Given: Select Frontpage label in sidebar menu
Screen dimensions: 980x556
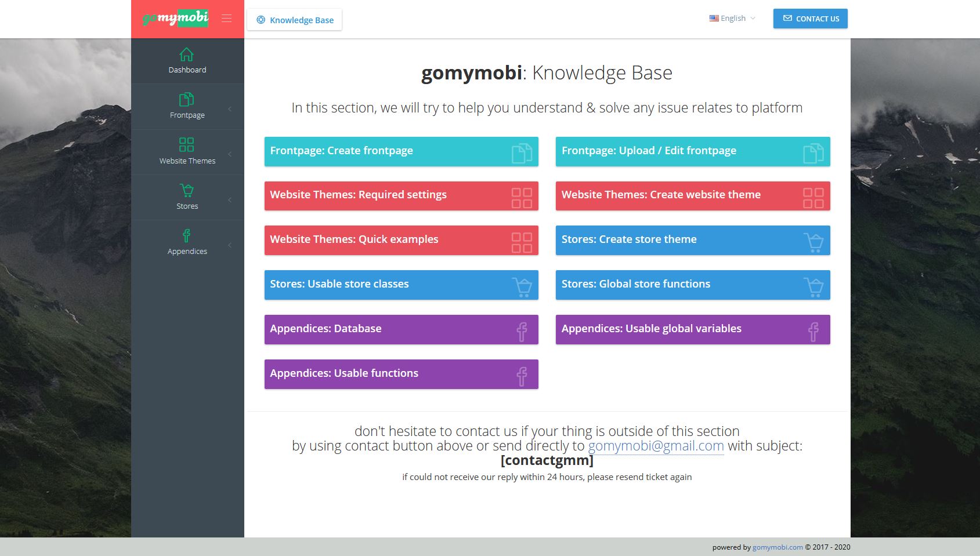Looking at the screenshot, I should pyautogui.click(x=187, y=115).
